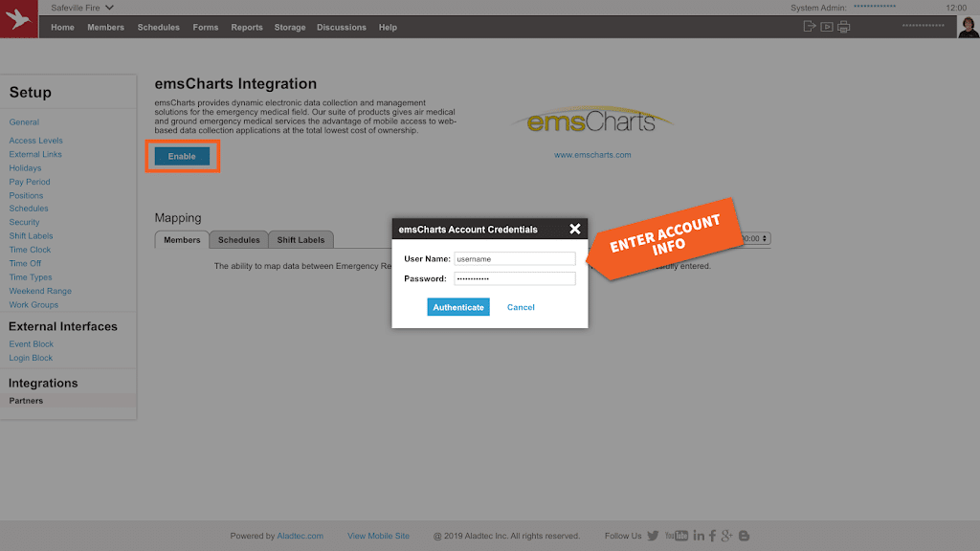This screenshot has height=551, width=980.
Task: Click the Authenticate button
Action: point(458,307)
